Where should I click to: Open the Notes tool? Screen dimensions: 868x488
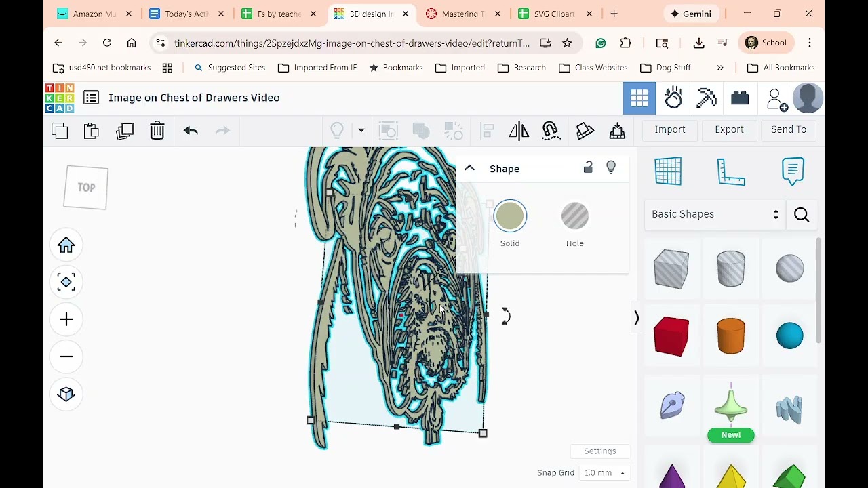coord(793,171)
